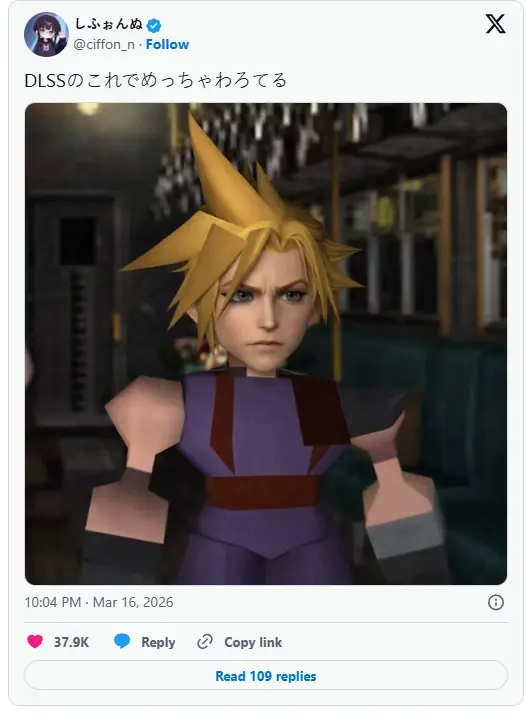Click the chain link icon beside Copy link
The image size is (526, 715).
click(x=205, y=642)
